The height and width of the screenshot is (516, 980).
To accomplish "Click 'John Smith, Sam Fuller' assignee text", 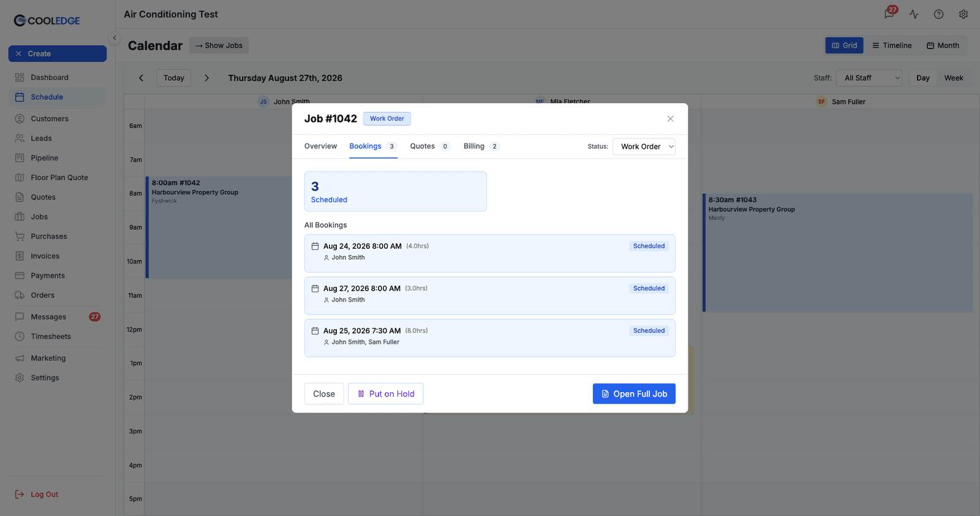I will coord(366,342).
